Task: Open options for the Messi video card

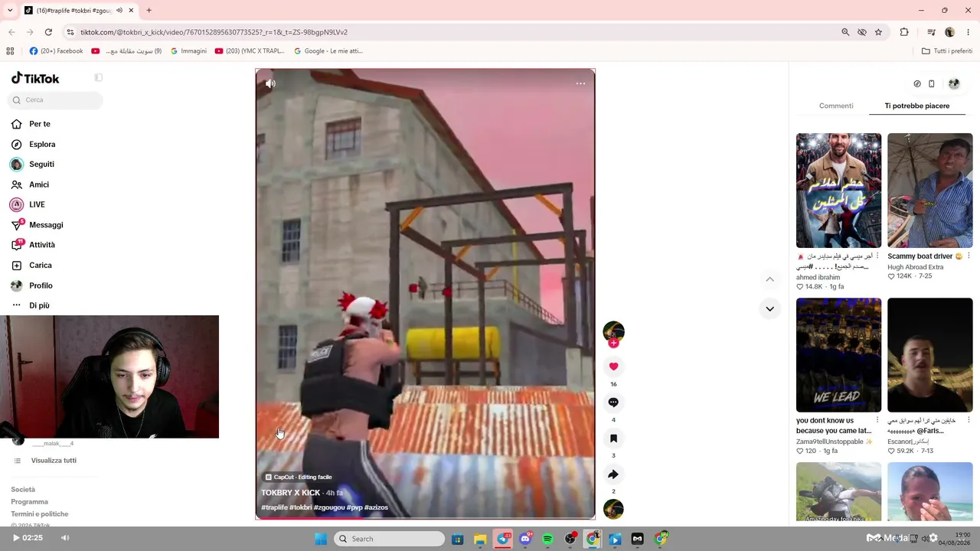Action: 877,256
